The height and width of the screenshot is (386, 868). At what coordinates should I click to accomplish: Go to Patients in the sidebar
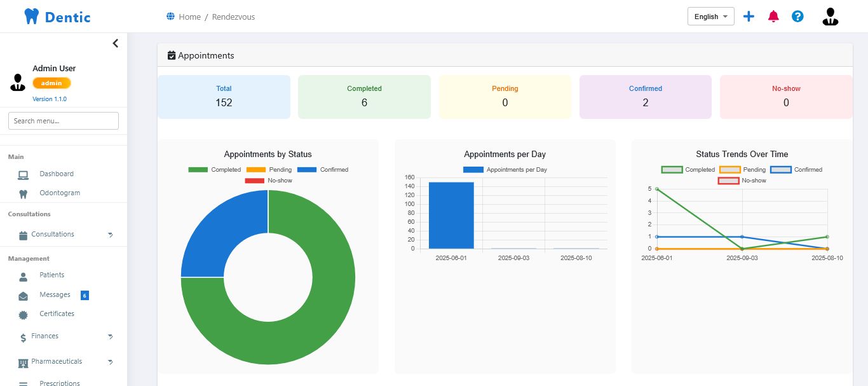coord(51,275)
